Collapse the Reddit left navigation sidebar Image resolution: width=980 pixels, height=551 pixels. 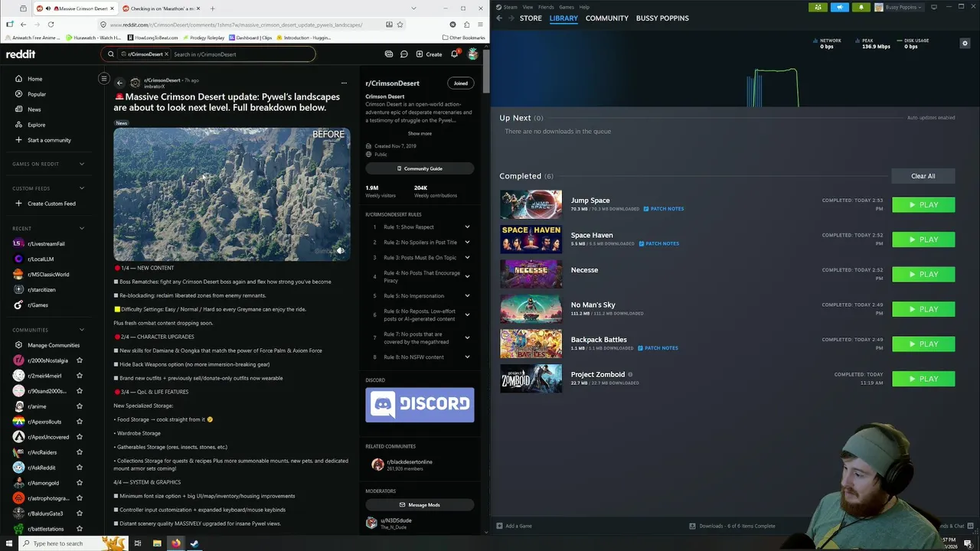point(104,78)
